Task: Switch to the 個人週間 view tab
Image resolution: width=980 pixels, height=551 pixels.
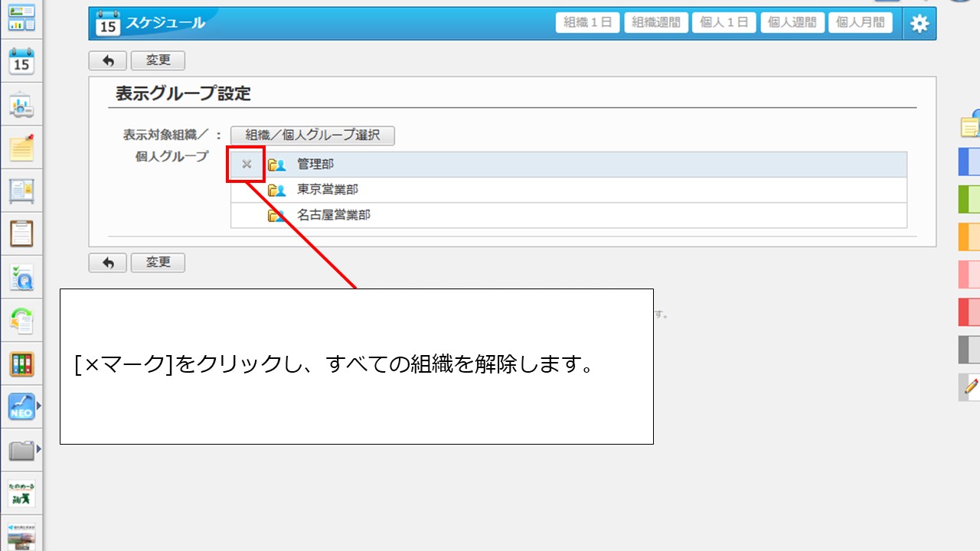Action: click(x=792, y=23)
